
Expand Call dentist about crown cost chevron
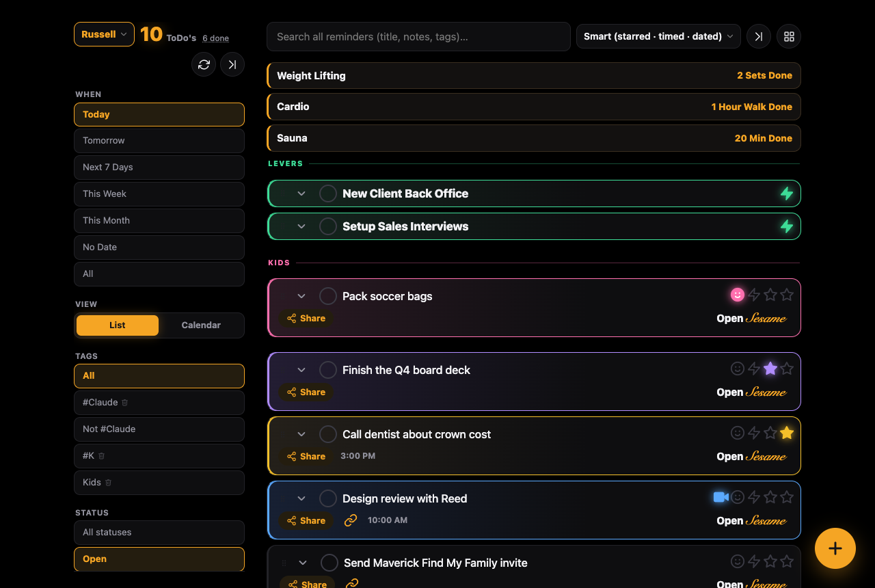pos(301,434)
